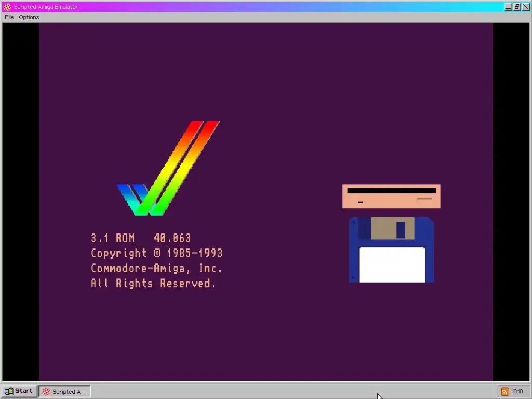Click the rainbow Amiga checkmark logo
This screenshot has height=399, width=532.
click(x=168, y=168)
